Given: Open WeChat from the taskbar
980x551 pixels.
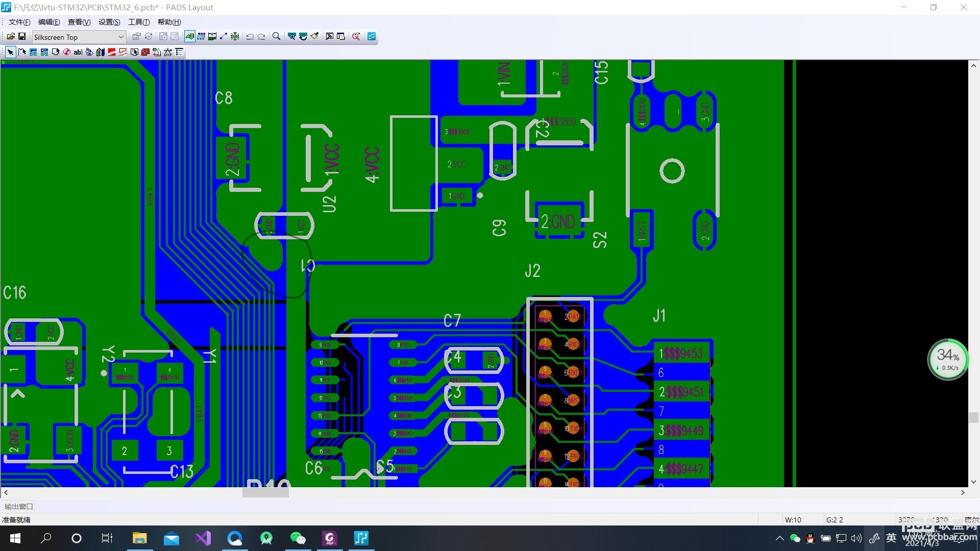Looking at the screenshot, I should pyautogui.click(x=298, y=538).
